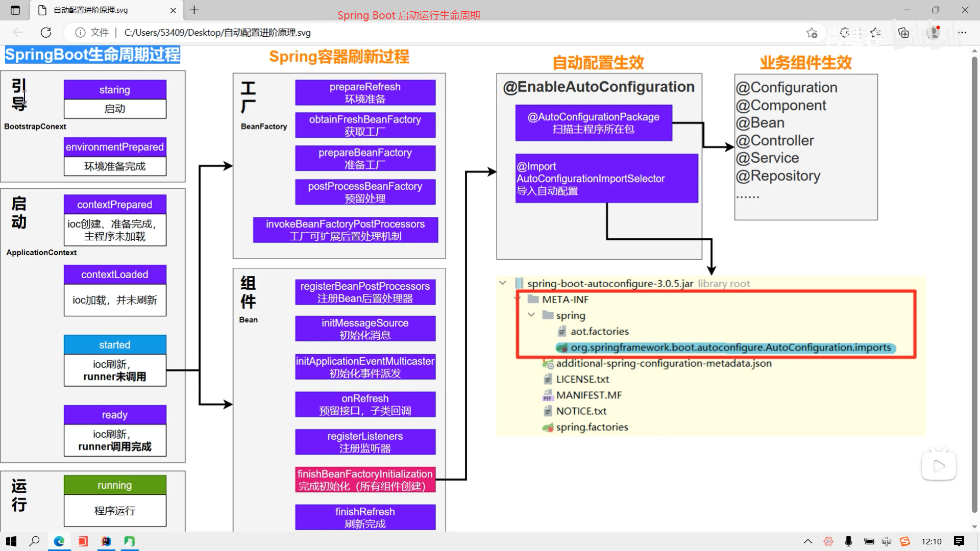The image size is (980, 551).
Task: Click the floating play button overlay
Action: [x=939, y=466]
